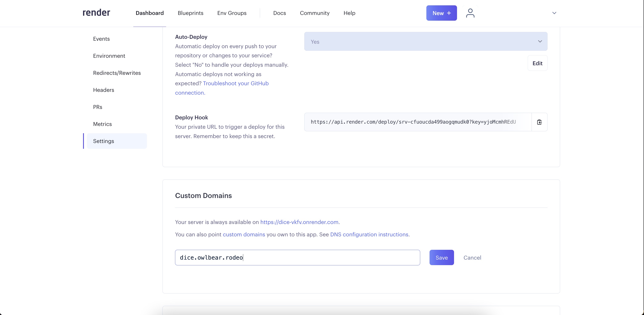
Task: Save the custom domain dice.owlbear.rodeo
Action: pos(441,257)
